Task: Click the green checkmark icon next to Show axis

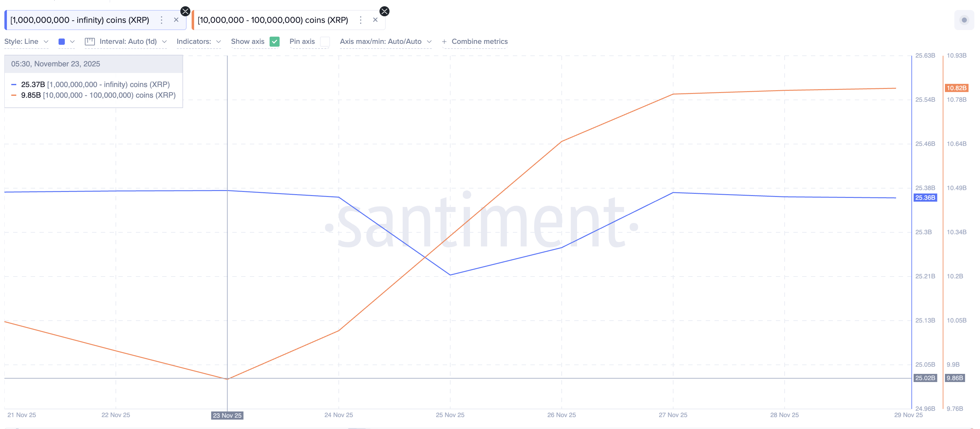Action: (x=274, y=41)
